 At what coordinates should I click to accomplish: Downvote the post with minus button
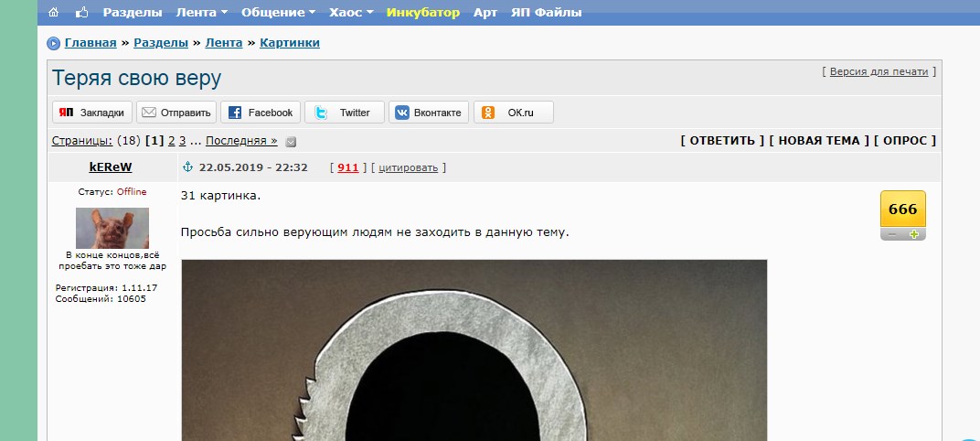tap(892, 234)
